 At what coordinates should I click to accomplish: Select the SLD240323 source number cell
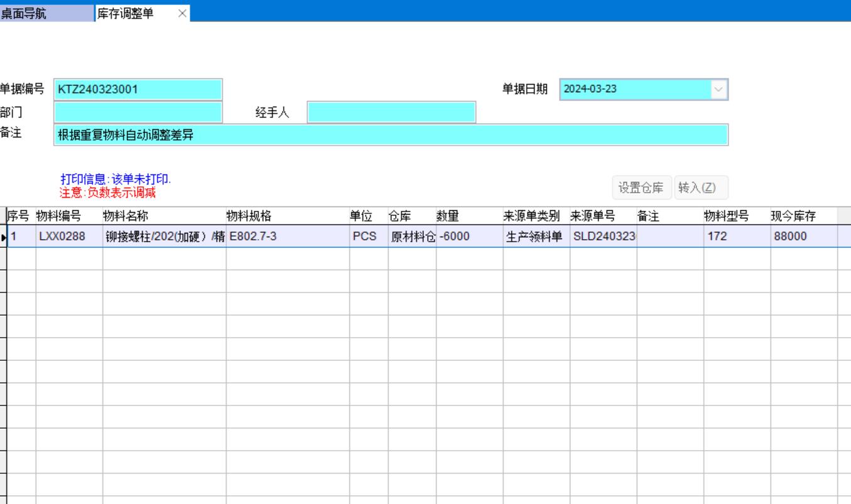tap(603, 237)
